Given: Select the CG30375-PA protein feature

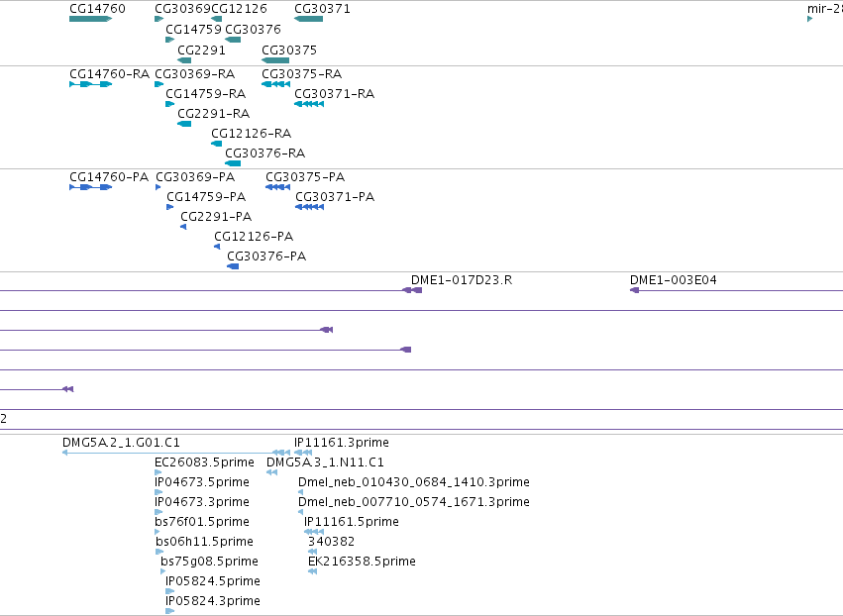Looking at the screenshot, I should pyautogui.click(x=278, y=187).
